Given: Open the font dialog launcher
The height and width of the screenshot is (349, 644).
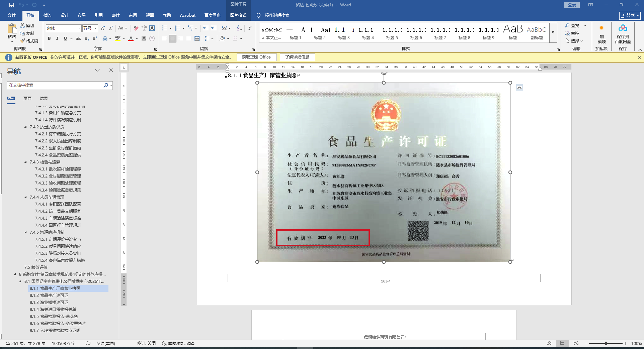Looking at the screenshot, I should tap(156, 49).
